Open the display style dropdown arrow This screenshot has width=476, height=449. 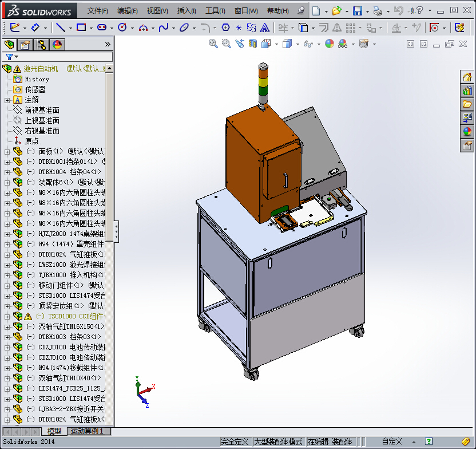pos(297,44)
